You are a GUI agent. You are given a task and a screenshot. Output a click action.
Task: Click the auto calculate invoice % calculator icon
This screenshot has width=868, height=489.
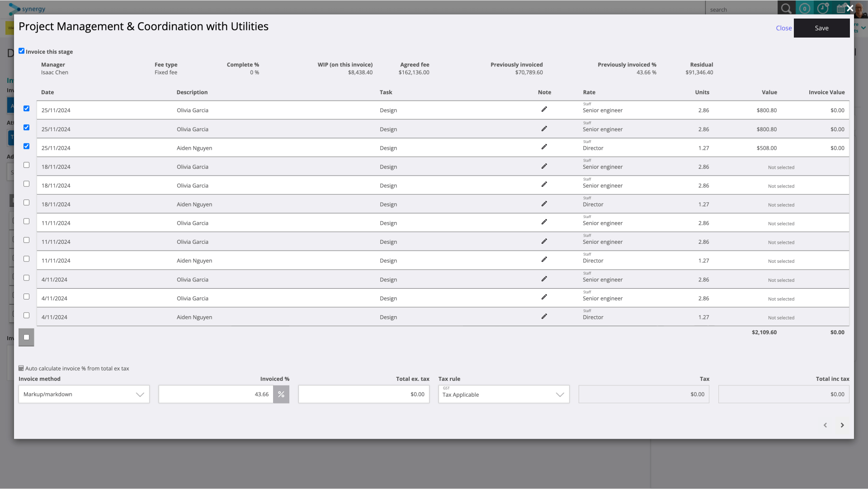21,368
